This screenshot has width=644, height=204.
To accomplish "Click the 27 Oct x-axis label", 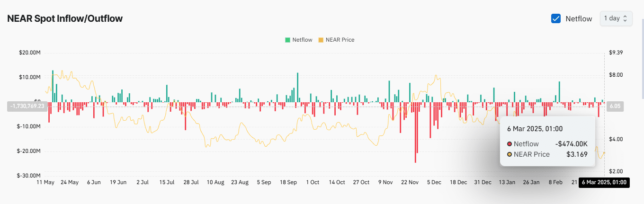I will [361, 182].
